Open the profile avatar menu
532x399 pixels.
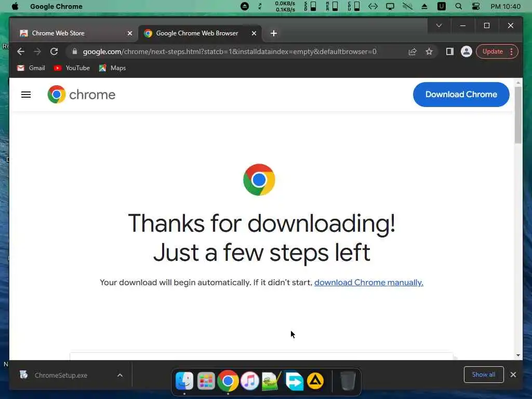466,51
